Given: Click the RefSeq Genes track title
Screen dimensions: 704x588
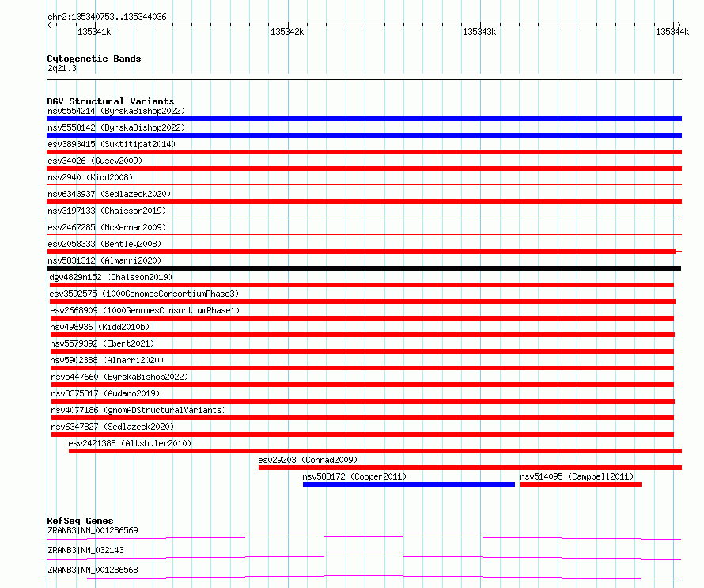Looking at the screenshot, I should [80, 521].
